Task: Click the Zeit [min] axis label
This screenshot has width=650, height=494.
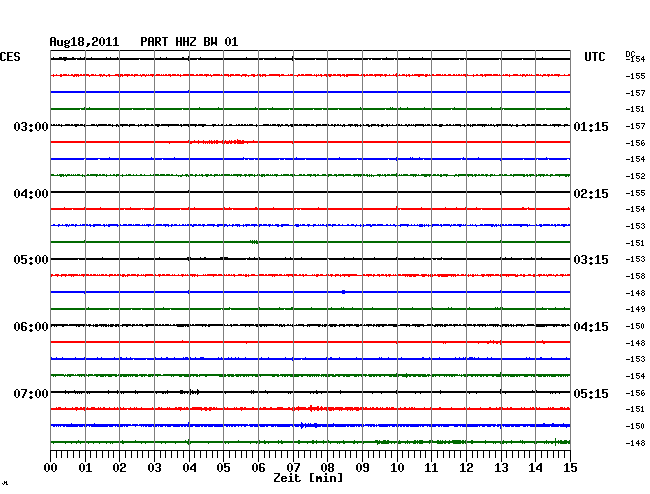Action: click(309, 478)
